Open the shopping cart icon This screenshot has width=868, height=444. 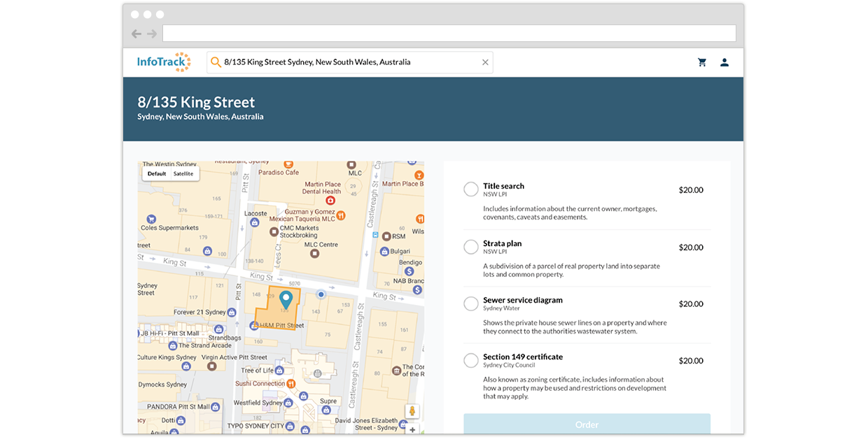click(x=702, y=62)
